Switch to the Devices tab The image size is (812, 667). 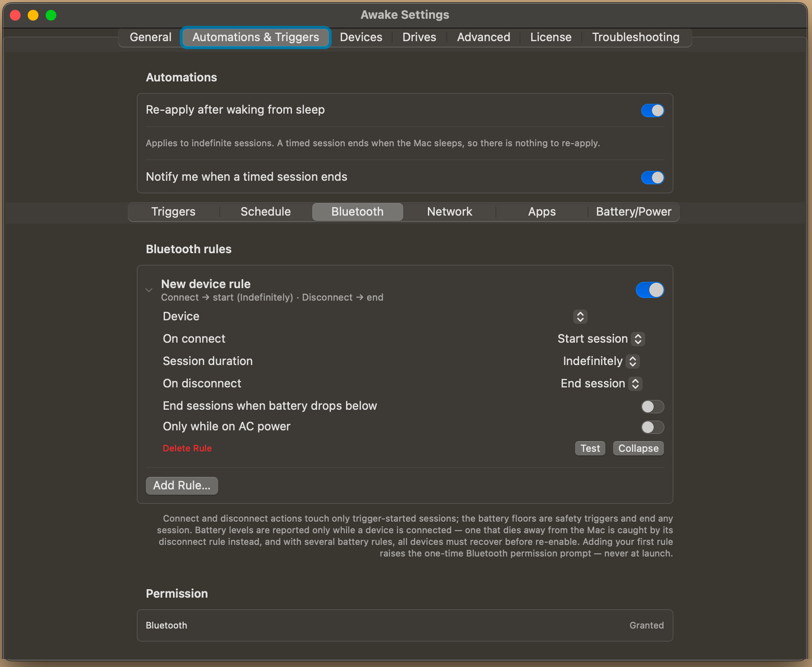pyautogui.click(x=361, y=37)
